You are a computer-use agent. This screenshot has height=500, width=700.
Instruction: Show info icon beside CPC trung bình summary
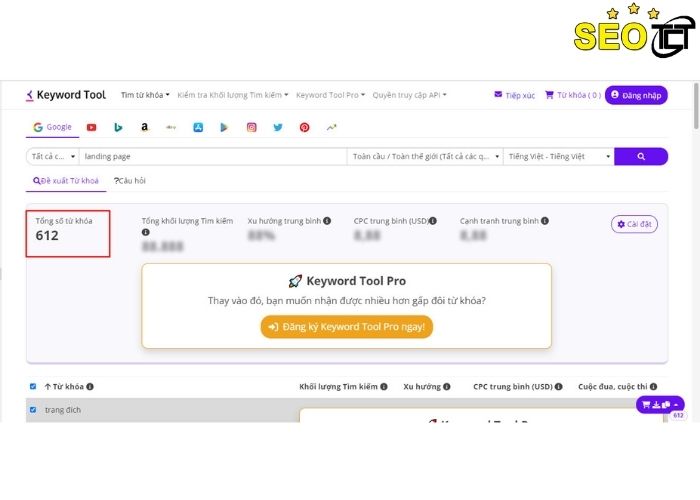tap(433, 221)
